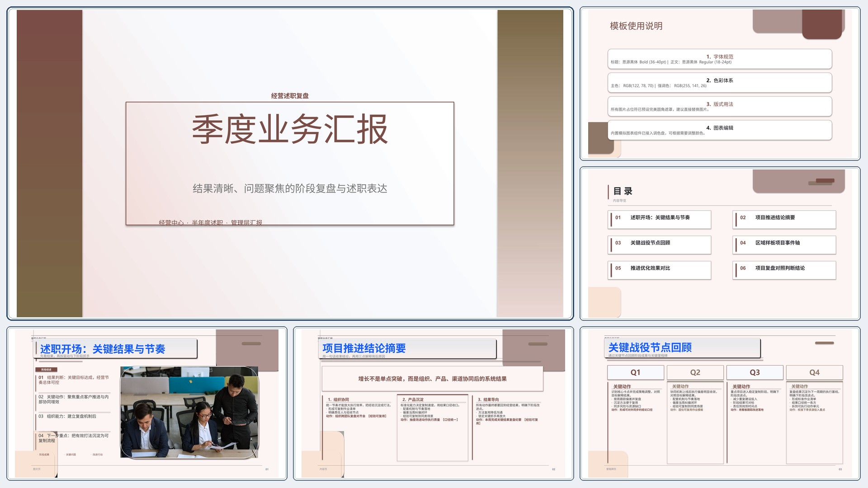Select contents entry 05 推进优化效果对比
The height and width of the screenshot is (488, 868).
[660, 270]
